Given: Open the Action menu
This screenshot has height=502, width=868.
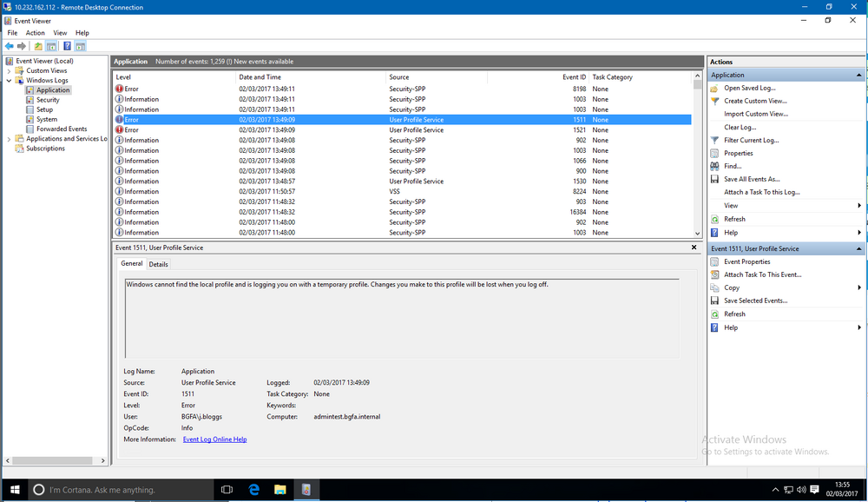Looking at the screenshot, I should point(35,33).
